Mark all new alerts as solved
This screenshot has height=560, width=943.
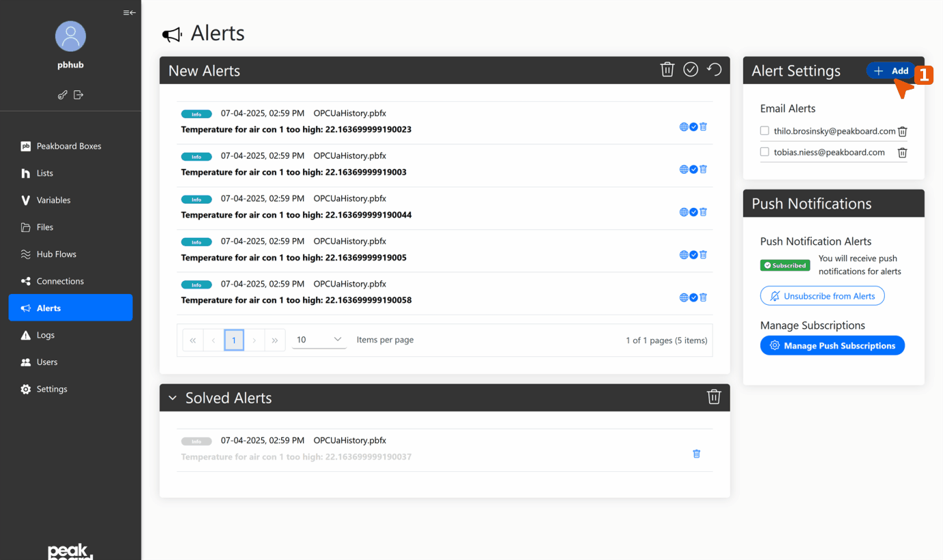[690, 69]
